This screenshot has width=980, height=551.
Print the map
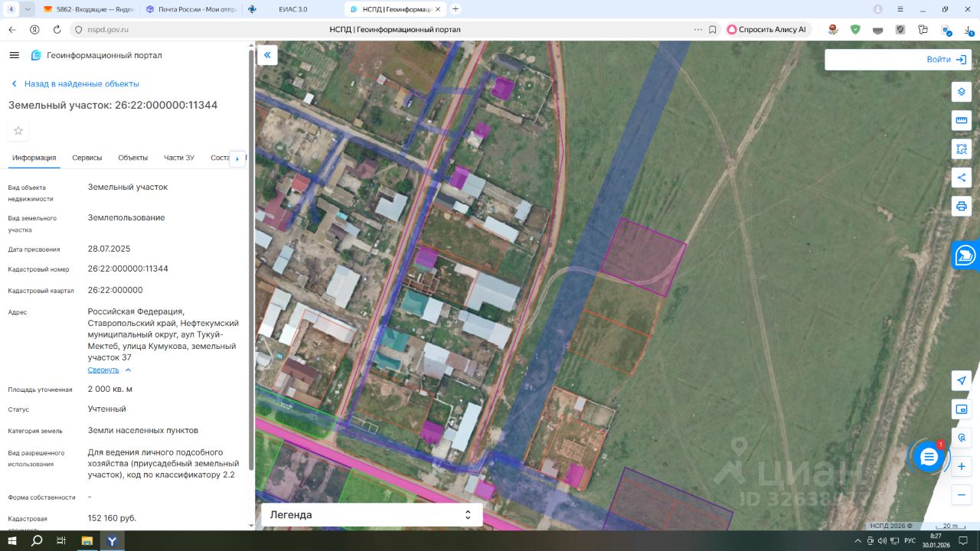(962, 206)
